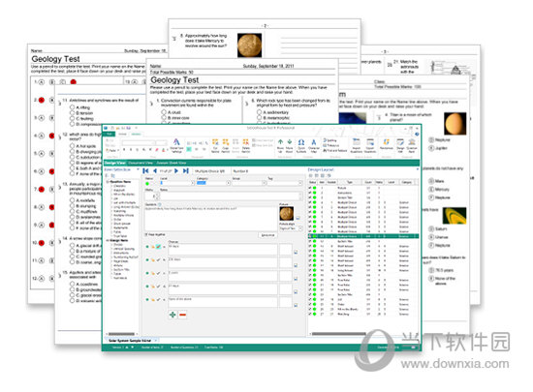Select 'A. sedimentary' radio on Geology Test page
Screen dimensions: 533x392
click(259, 112)
